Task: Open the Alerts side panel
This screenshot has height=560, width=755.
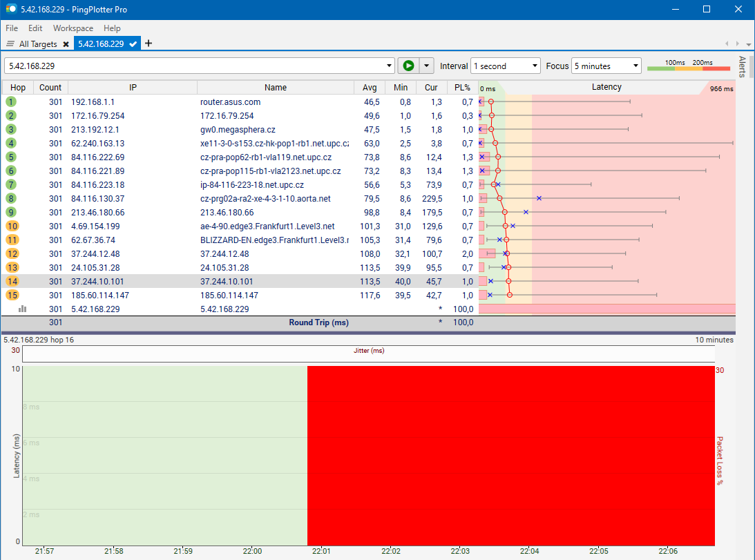Action: [x=742, y=66]
